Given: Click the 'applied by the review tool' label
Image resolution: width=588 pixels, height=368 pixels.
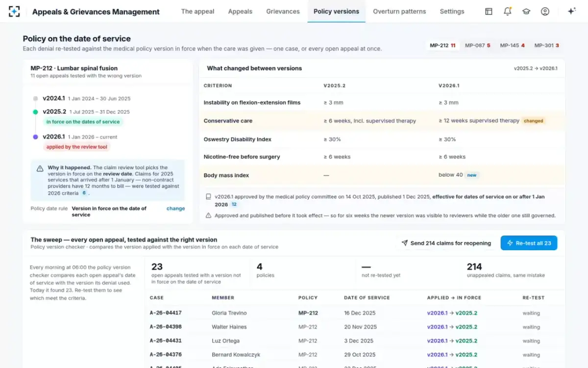Looking at the screenshot, I should (76, 147).
